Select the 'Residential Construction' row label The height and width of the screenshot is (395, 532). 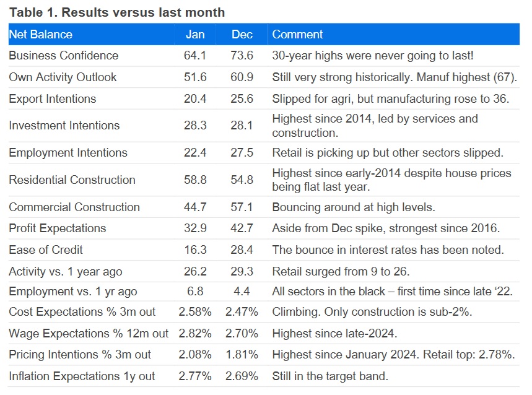click(x=72, y=180)
